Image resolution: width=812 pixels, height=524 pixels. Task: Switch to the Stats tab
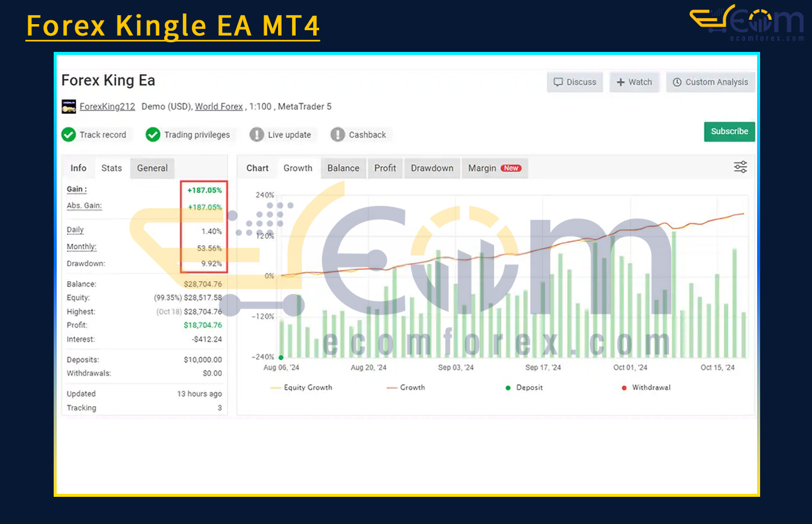(112, 168)
